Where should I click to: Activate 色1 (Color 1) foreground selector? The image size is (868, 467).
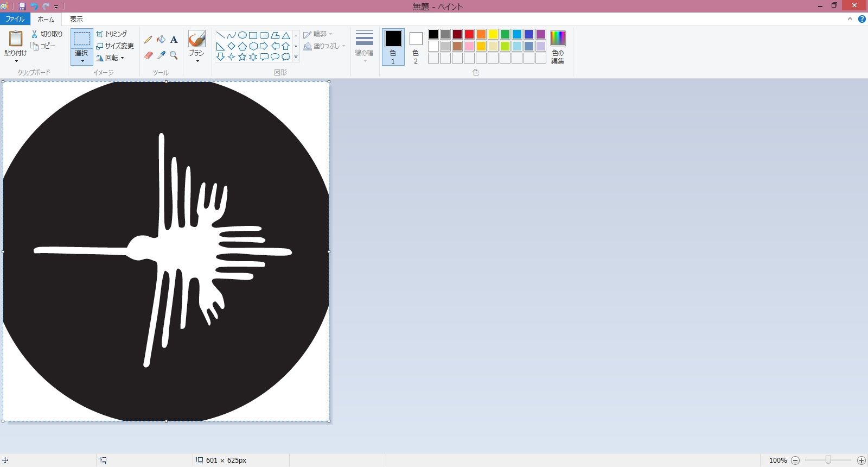[x=393, y=47]
